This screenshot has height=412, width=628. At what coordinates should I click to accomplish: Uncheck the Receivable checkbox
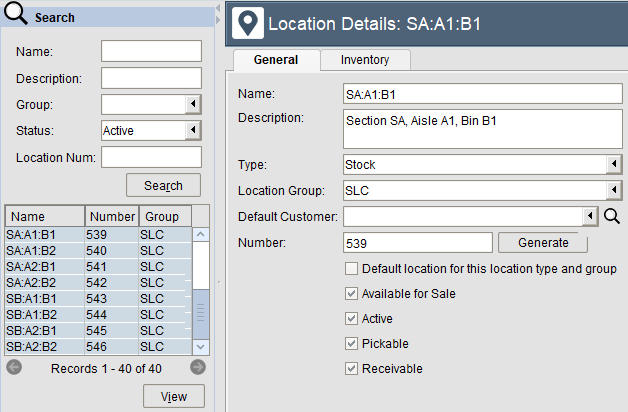point(351,369)
